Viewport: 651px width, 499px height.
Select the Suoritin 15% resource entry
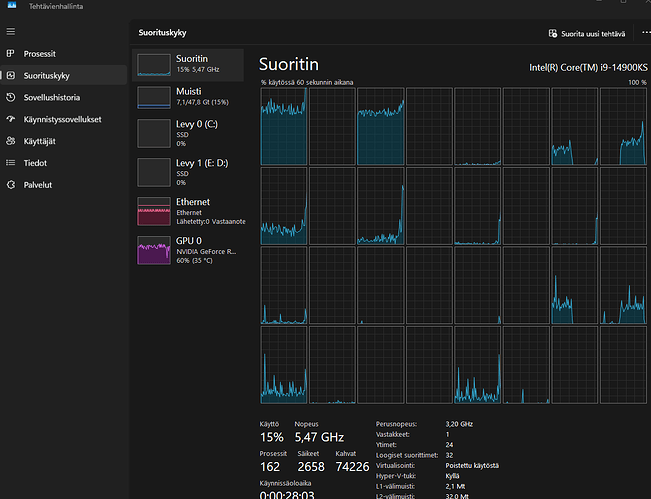click(x=188, y=65)
